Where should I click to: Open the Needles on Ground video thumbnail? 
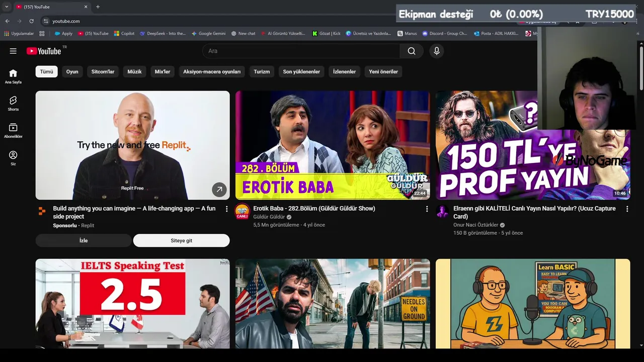coord(333,304)
